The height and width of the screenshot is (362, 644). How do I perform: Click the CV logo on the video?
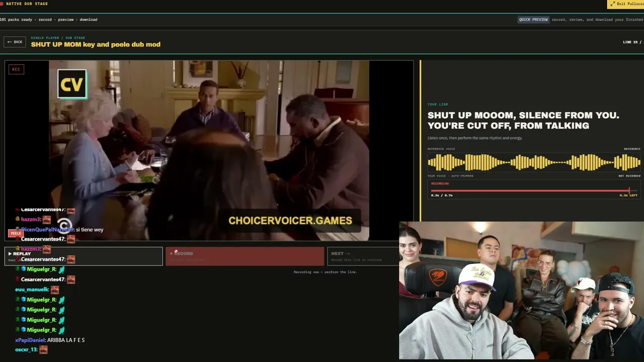72,84
